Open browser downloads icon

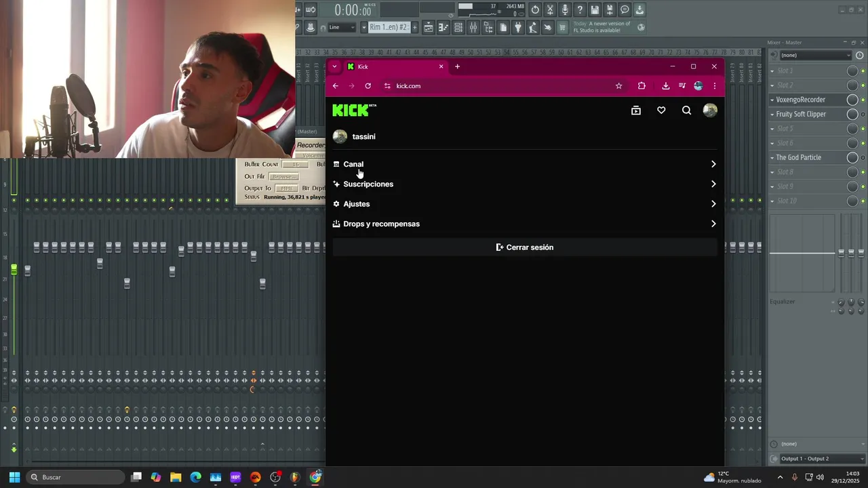(665, 86)
